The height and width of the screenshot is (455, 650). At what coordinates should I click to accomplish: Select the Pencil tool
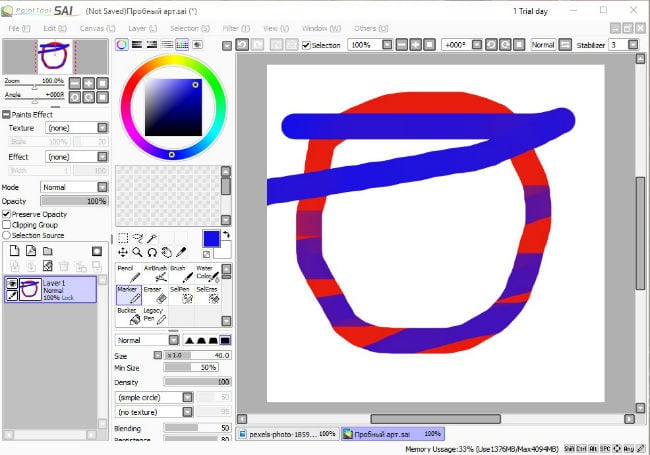tap(127, 272)
